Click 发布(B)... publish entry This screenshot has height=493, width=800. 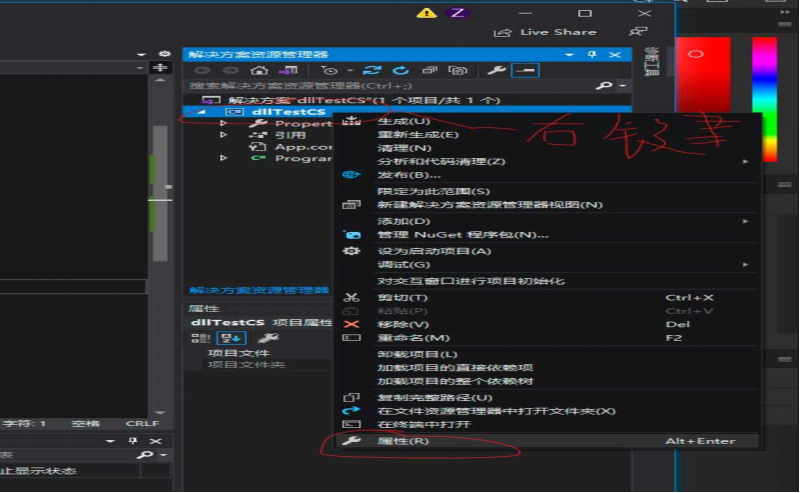548,175
